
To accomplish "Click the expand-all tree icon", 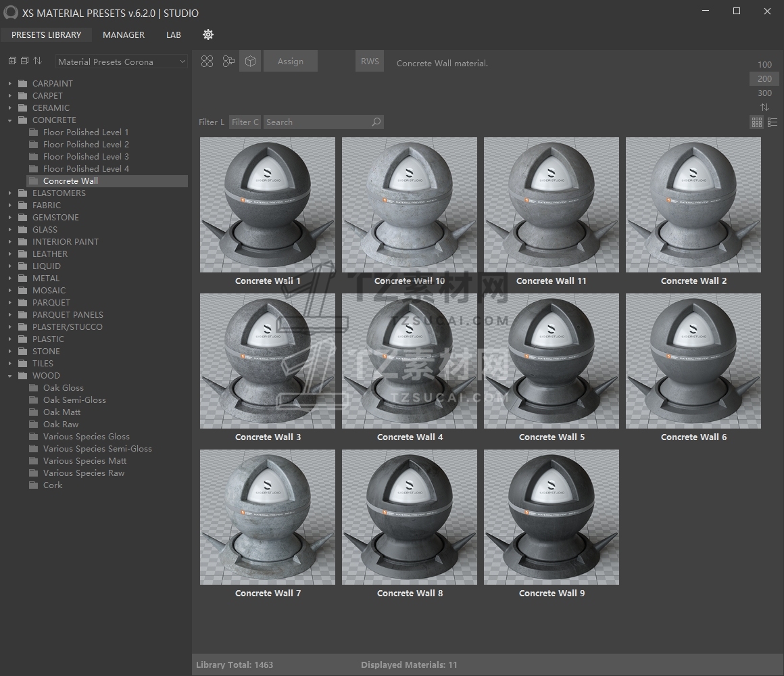I will [12, 61].
